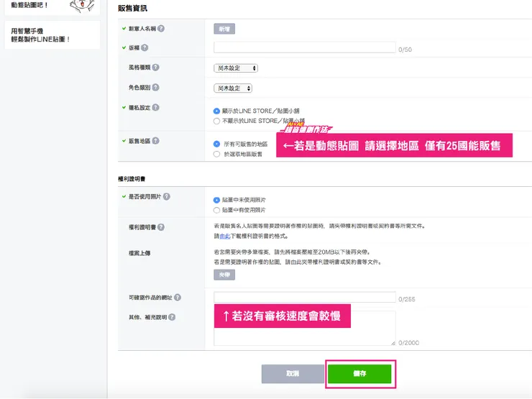The width and height of the screenshot is (532, 399).
Task: Open the 風格種類 dropdown (尚未設定)
Action: point(236,68)
